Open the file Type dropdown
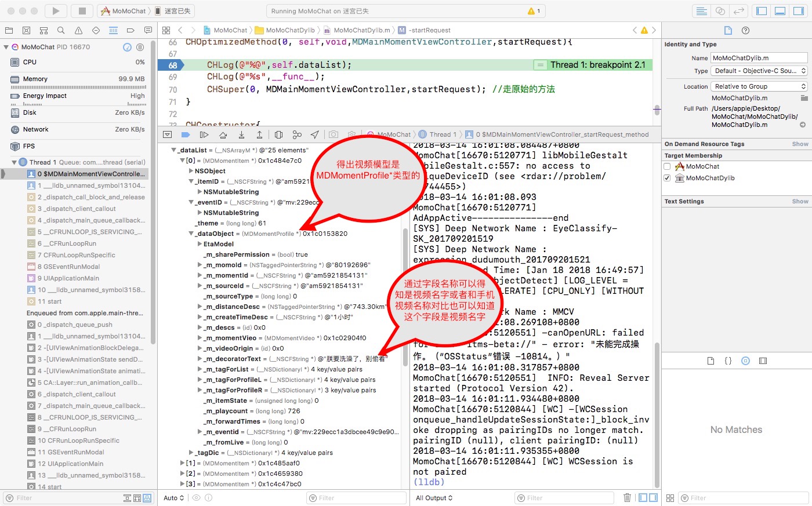812x506 pixels. click(759, 71)
